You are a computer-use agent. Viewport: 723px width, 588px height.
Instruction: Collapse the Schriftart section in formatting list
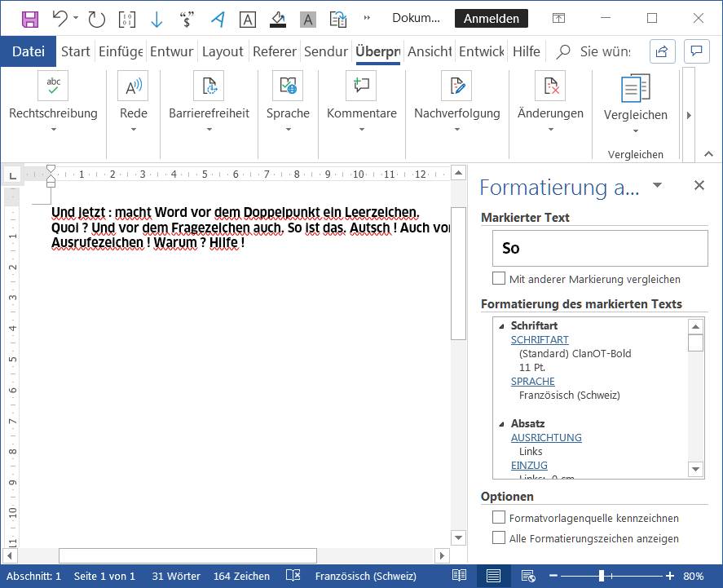(501, 326)
